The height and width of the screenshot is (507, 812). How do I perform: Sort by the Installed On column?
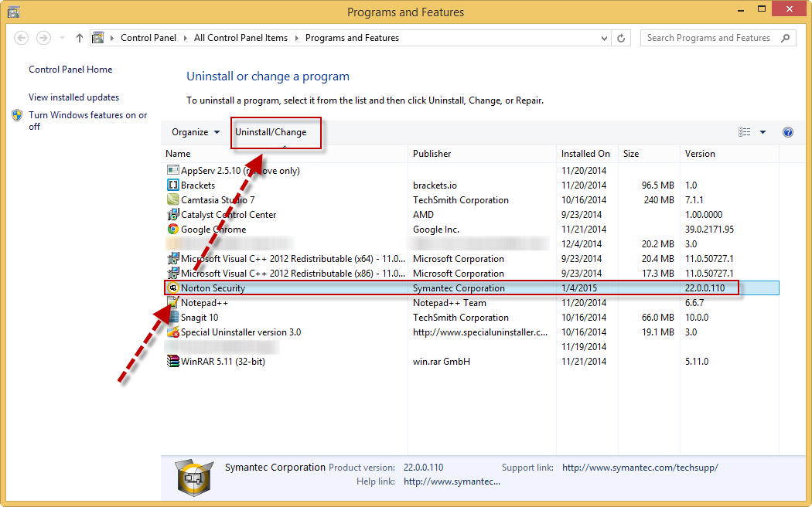pos(585,154)
